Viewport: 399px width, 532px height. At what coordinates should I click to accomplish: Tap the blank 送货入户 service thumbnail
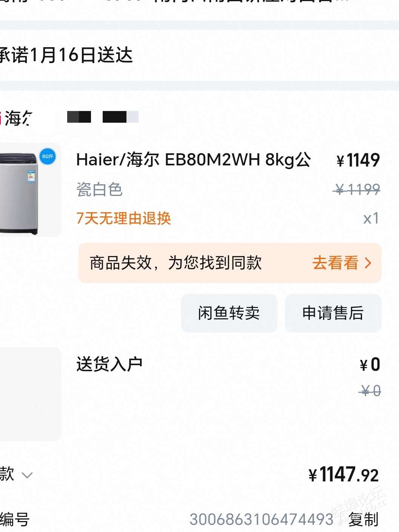coord(30,394)
